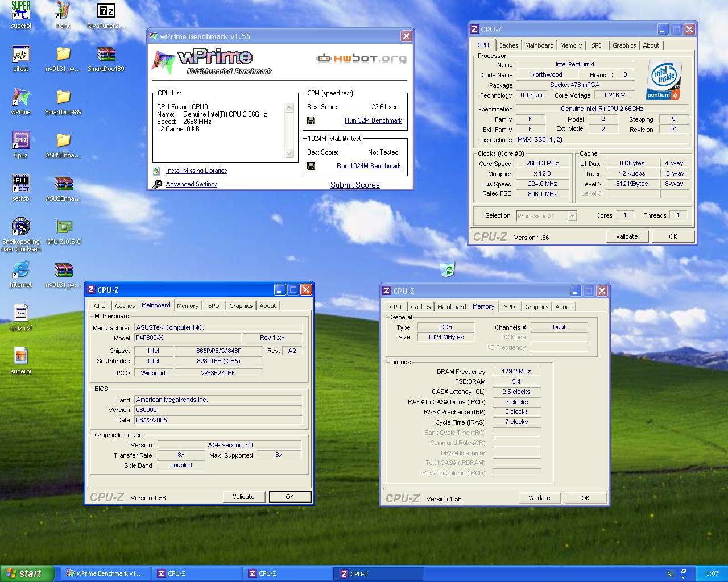Viewport: 728px width, 582px height.
Task: Open Memory tab in the Mainboard CPU-Z window
Action: [188, 306]
